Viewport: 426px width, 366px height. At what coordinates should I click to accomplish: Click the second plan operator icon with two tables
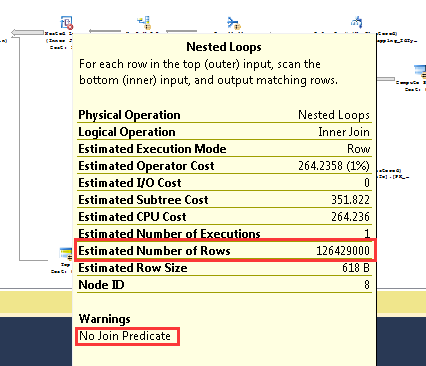(x=144, y=23)
